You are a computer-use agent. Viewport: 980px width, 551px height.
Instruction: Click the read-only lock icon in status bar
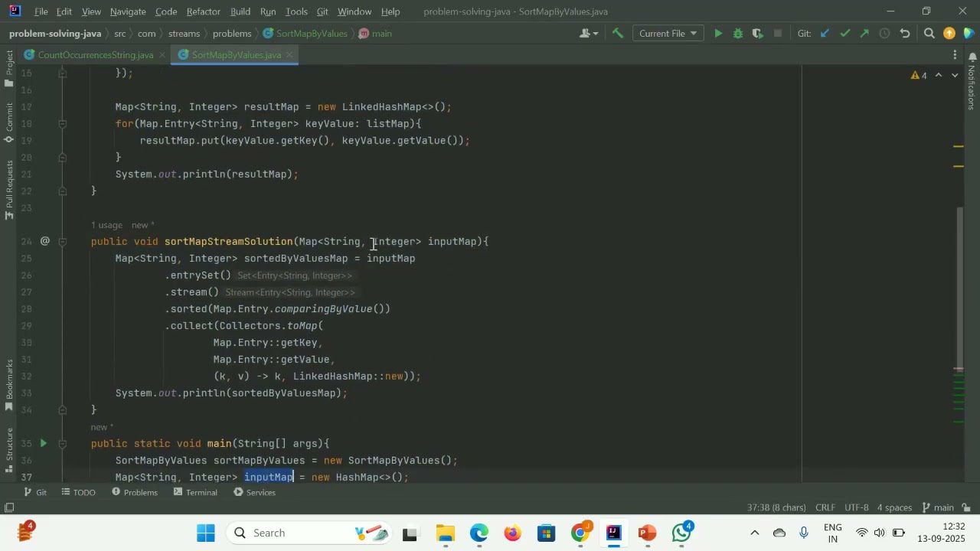click(967, 507)
